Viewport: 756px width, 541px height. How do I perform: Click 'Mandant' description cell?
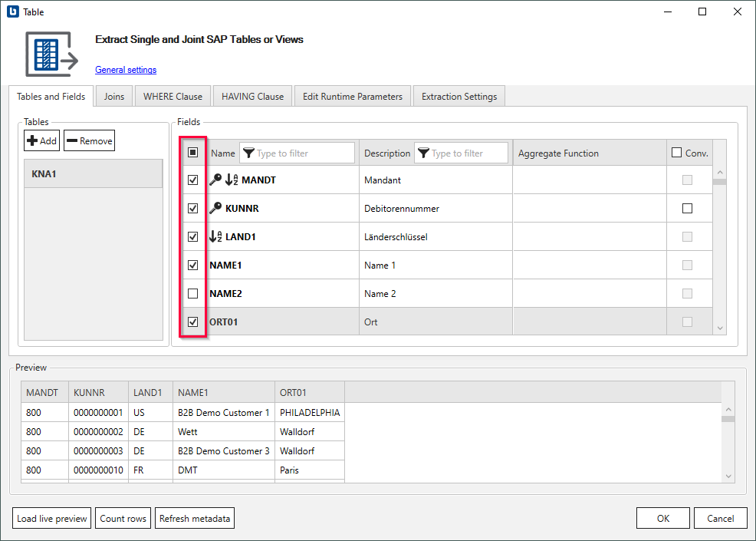click(x=436, y=180)
